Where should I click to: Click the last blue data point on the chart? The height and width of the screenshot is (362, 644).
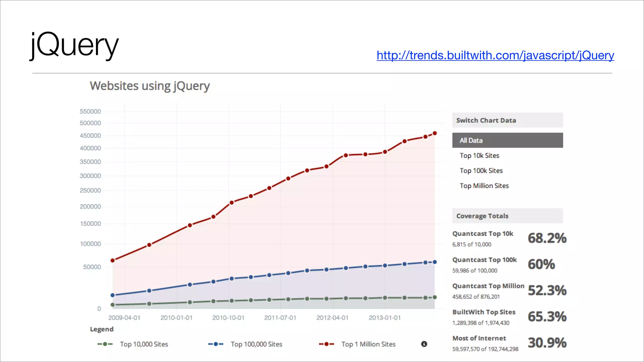point(435,262)
